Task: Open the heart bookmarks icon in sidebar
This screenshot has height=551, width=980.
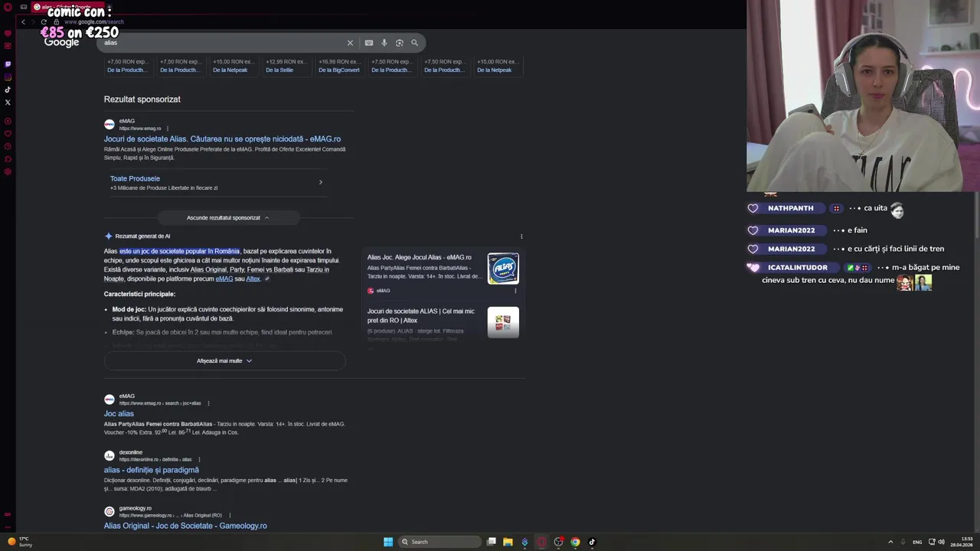Action: (x=8, y=133)
